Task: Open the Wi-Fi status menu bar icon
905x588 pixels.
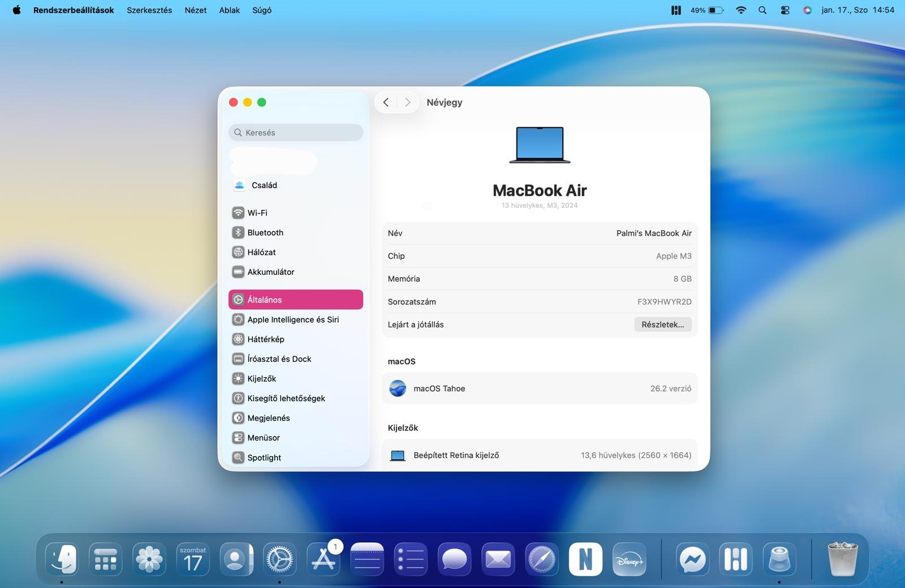Action: pyautogui.click(x=741, y=10)
